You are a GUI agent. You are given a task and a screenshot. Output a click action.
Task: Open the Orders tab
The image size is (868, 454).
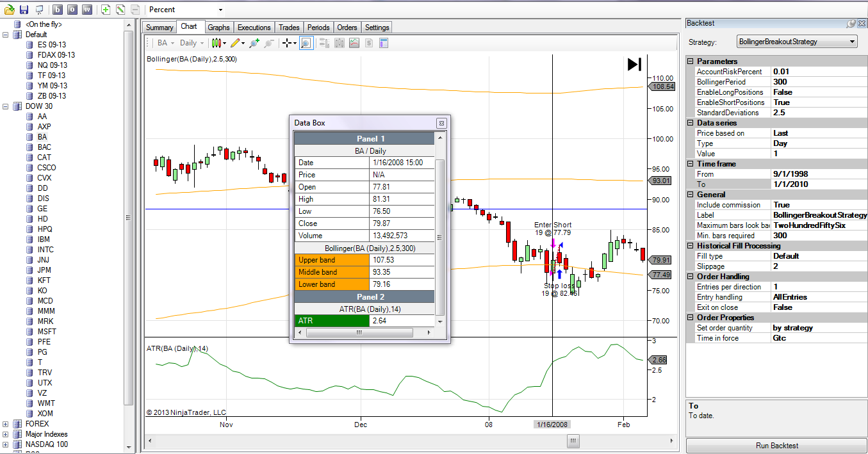coord(347,28)
